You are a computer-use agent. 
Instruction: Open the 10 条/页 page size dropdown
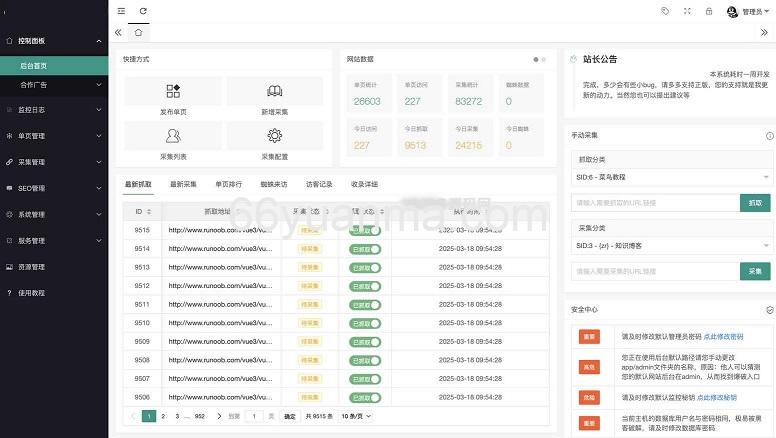point(356,416)
